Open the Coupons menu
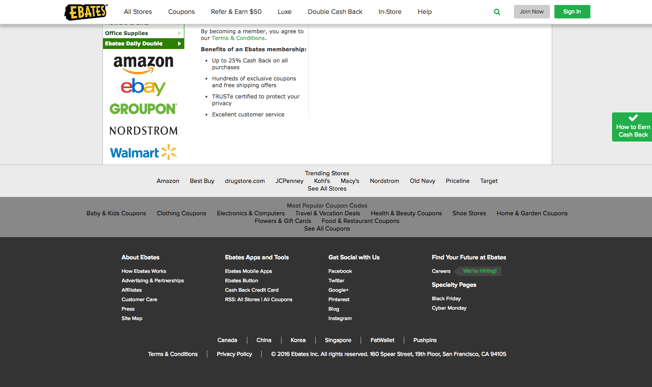Image resolution: width=652 pixels, height=387 pixels. tap(181, 12)
